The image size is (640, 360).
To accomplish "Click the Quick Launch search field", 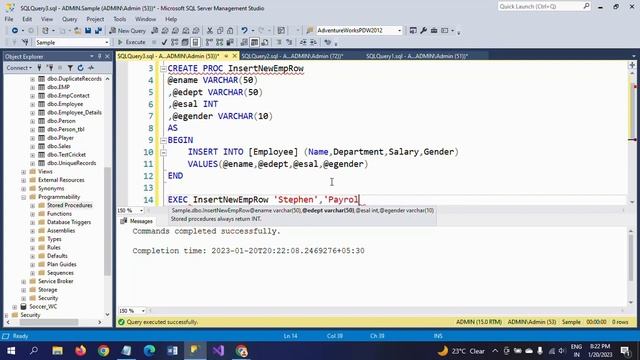I will 544,7.
